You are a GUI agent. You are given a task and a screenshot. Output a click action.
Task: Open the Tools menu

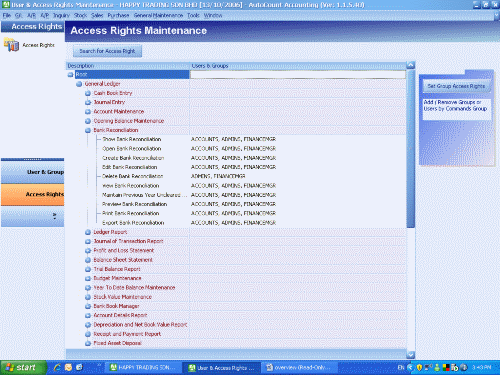point(193,15)
